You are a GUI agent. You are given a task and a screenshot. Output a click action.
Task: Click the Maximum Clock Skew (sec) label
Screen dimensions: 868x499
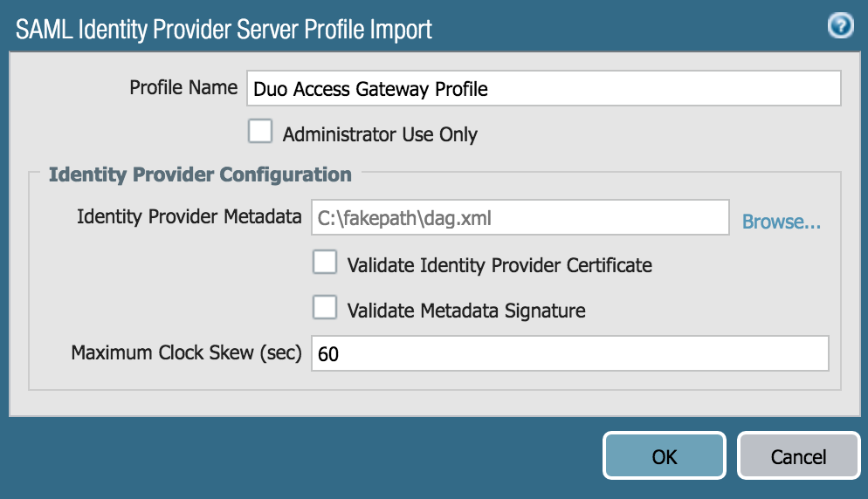(187, 352)
